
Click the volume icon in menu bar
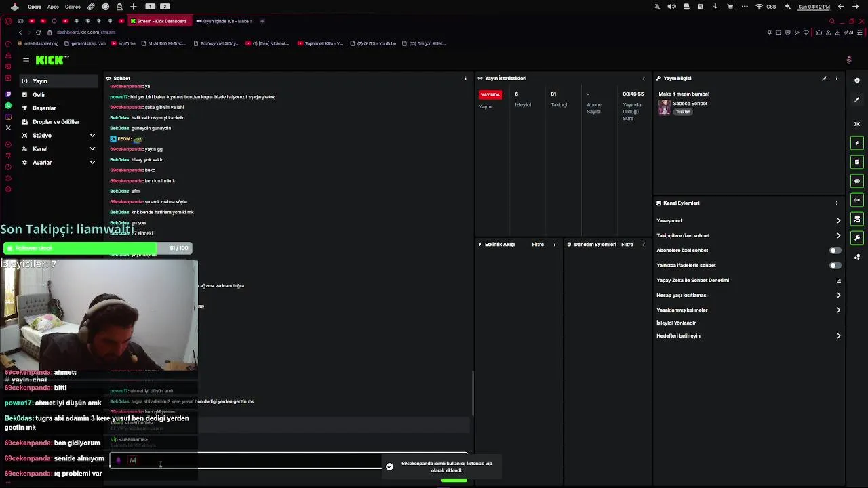click(x=671, y=7)
